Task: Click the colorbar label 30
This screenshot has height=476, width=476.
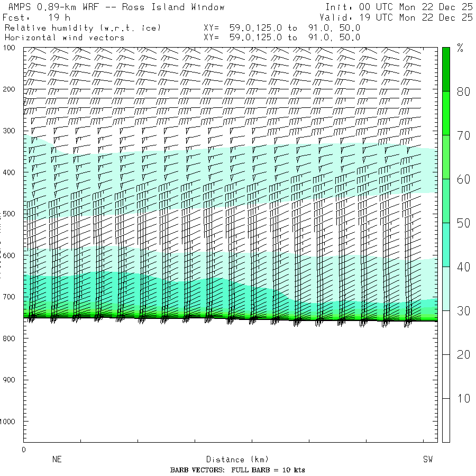Action: [x=463, y=311]
